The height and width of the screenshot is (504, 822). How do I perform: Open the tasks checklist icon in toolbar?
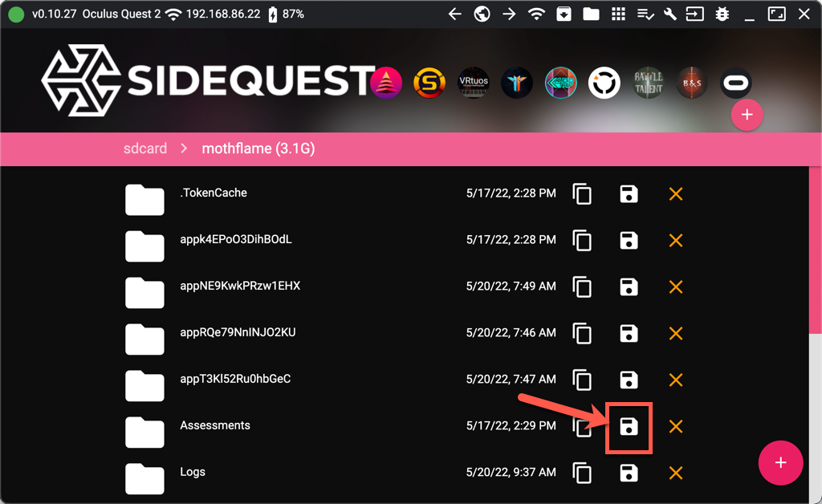coord(645,14)
